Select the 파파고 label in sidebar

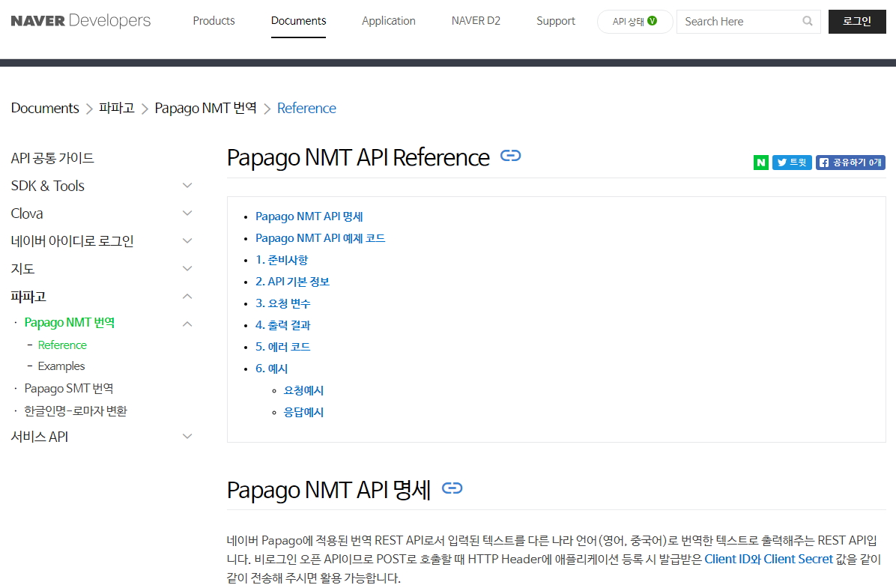[x=28, y=297]
